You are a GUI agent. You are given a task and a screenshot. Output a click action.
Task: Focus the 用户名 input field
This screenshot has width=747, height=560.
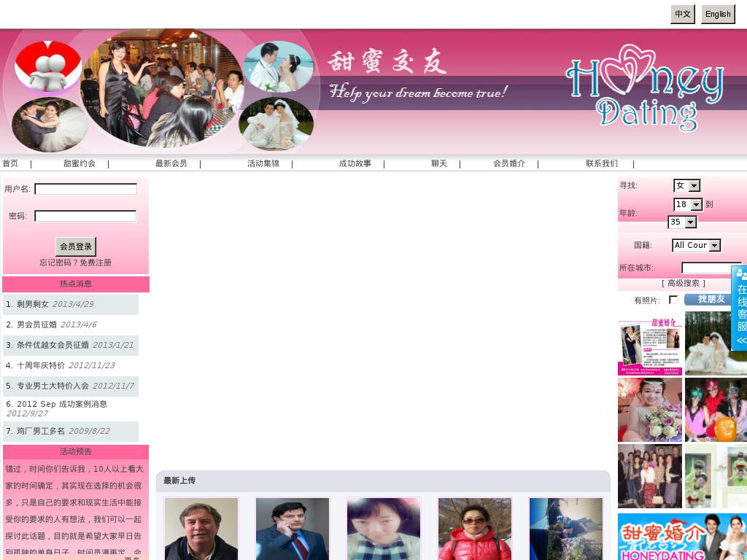click(x=86, y=189)
